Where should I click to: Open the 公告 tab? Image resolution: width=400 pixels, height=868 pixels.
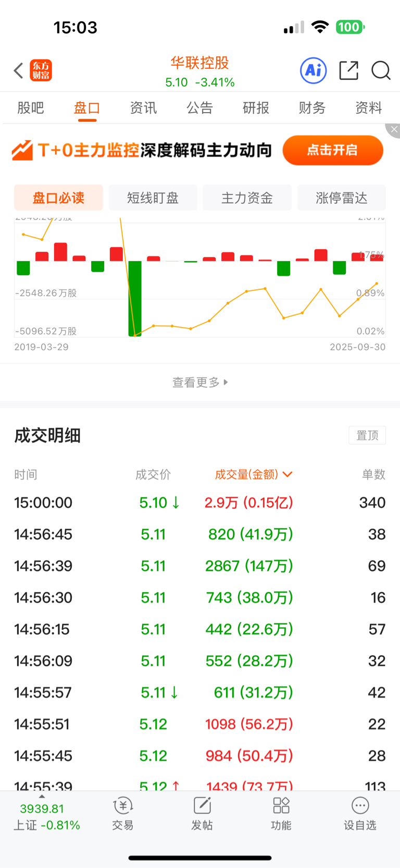coord(200,108)
